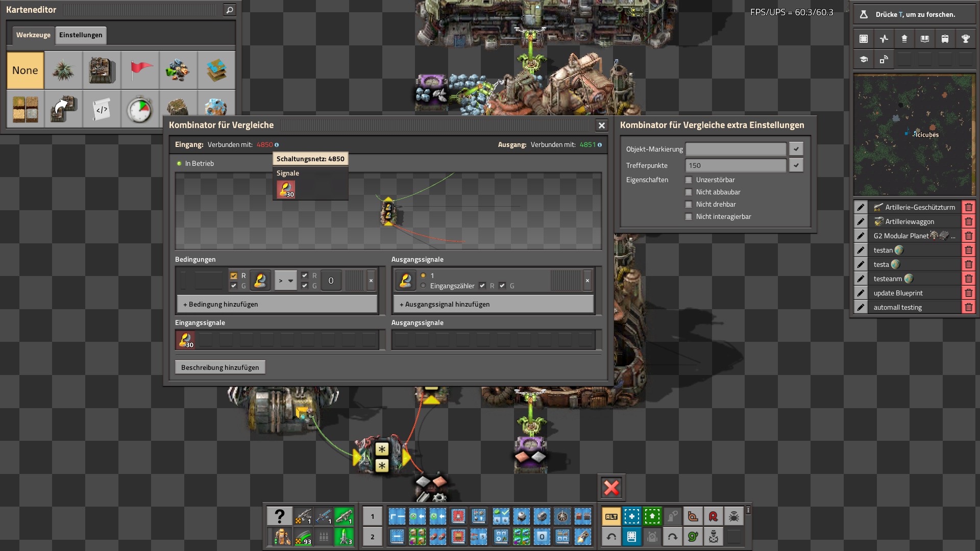Choose the condition's molten metal signal slot
980x551 pixels.
point(260,281)
